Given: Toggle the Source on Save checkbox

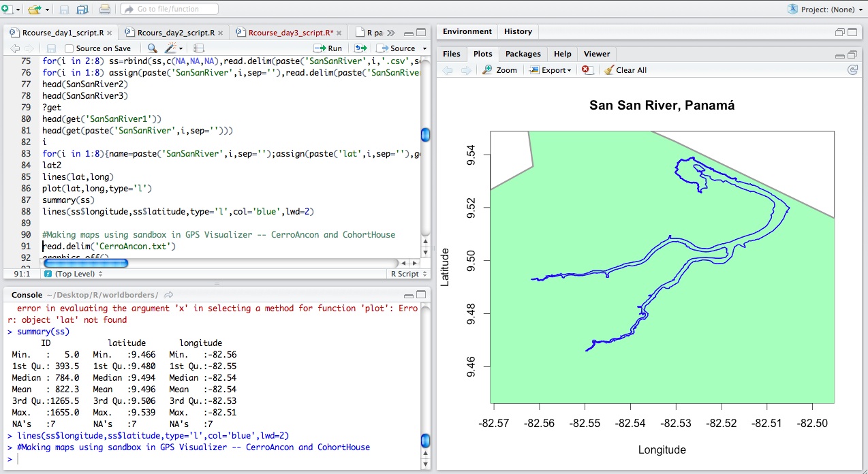Looking at the screenshot, I should coord(69,48).
